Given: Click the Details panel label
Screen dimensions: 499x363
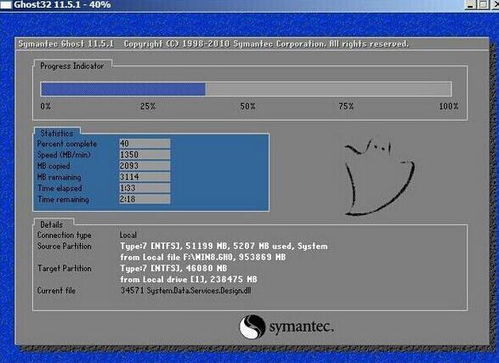Looking at the screenshot, I should [51, 224].
